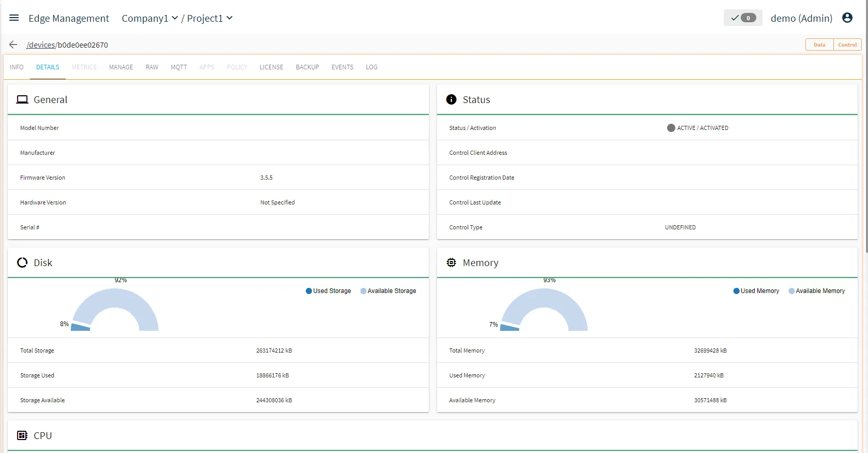Follow the /devices breadcrumb link
Image resolution: width=868 pixels, height=453 pixels.
point(41,45)
